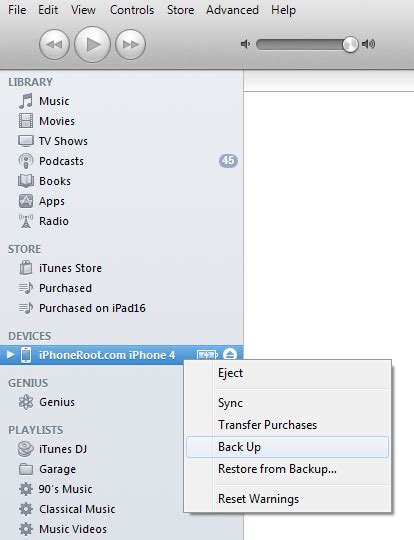Click the volume slider knob
This screenshot has width=414, height=540.
(x=350, y=44)
